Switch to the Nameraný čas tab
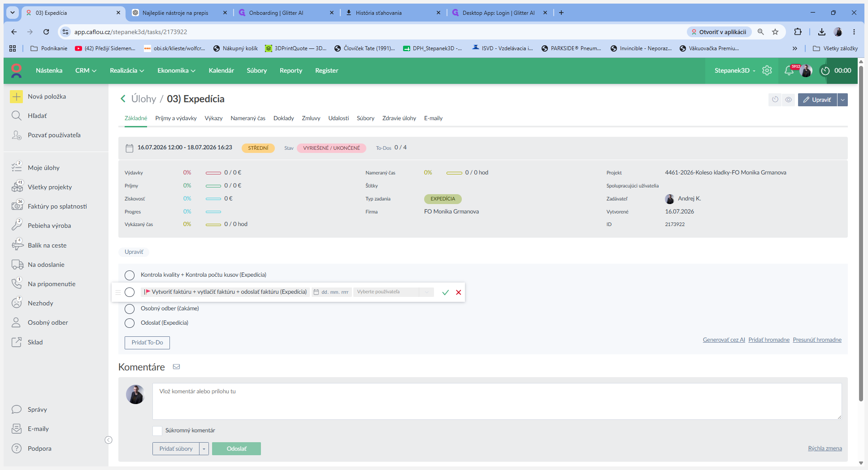Screen dimensions: 868x470 (x=248, y=118)
